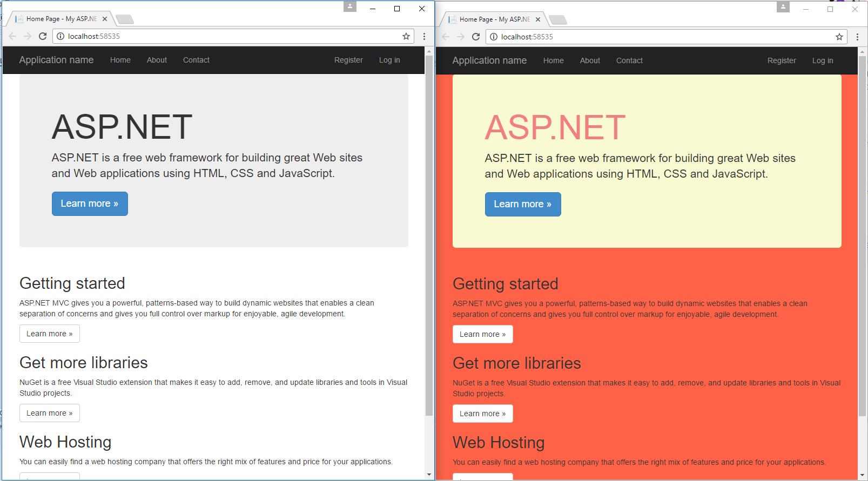868x481 pixels.
Task: Click blue Learn more button in left window
Action: (90, 204)
